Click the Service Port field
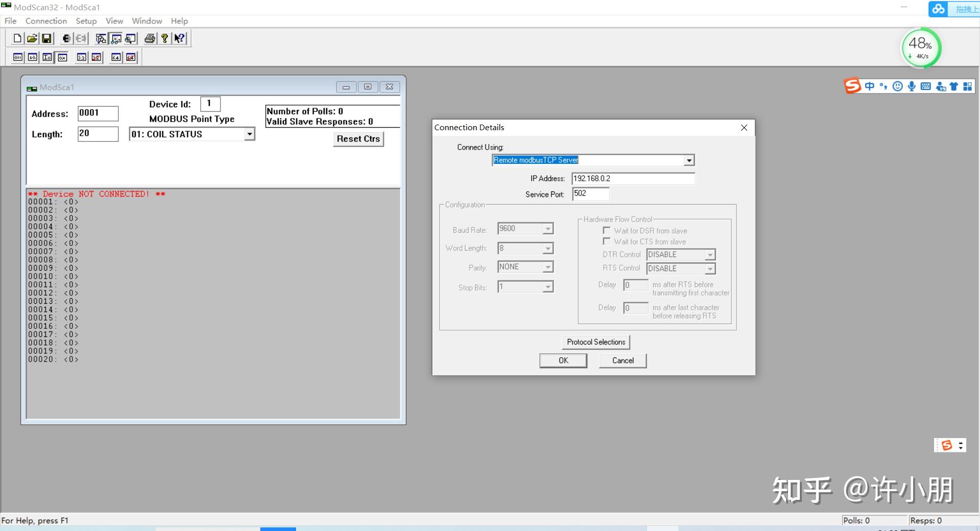Viewport: 980px width, 531px height. 591,194
